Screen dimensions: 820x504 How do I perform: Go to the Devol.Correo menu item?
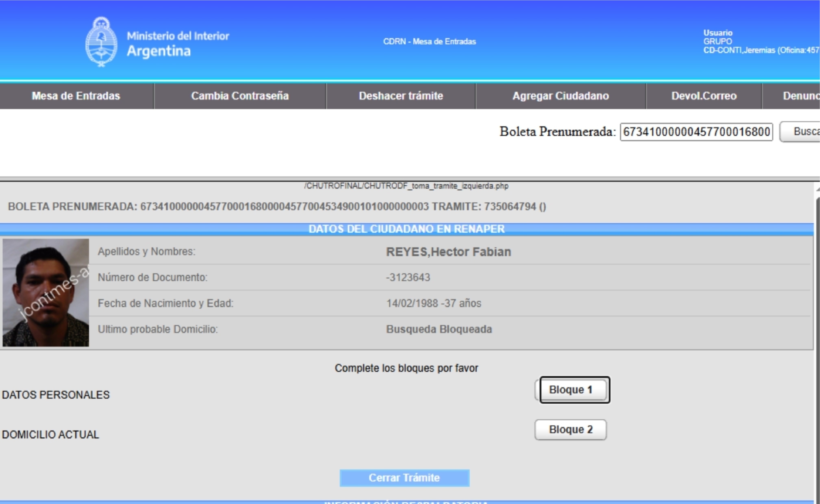pyautogui.click(x=704, y=96)
